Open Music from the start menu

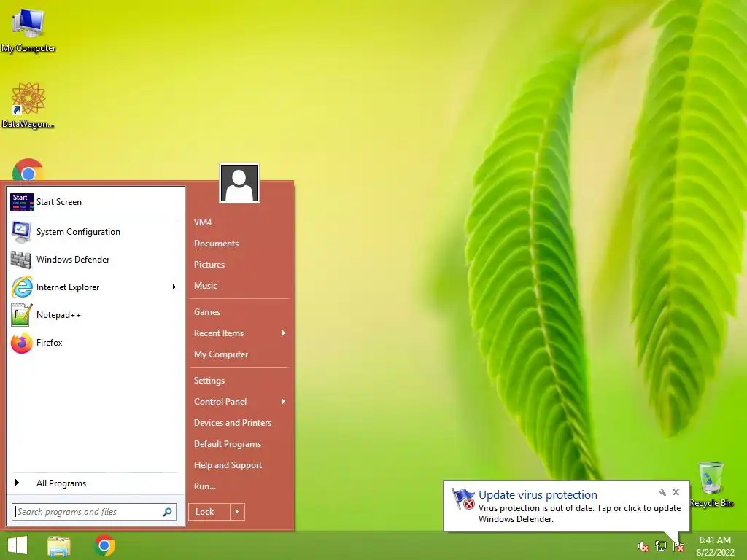click(205, 286)
